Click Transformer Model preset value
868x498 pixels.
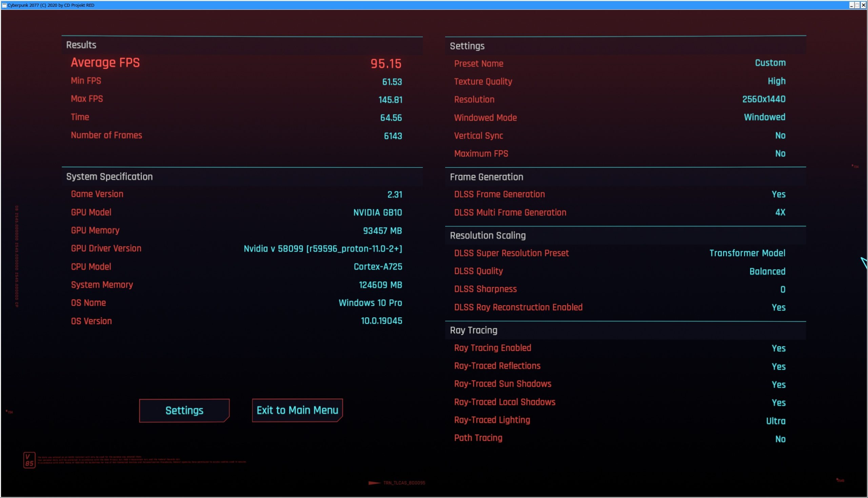[747, 253]
